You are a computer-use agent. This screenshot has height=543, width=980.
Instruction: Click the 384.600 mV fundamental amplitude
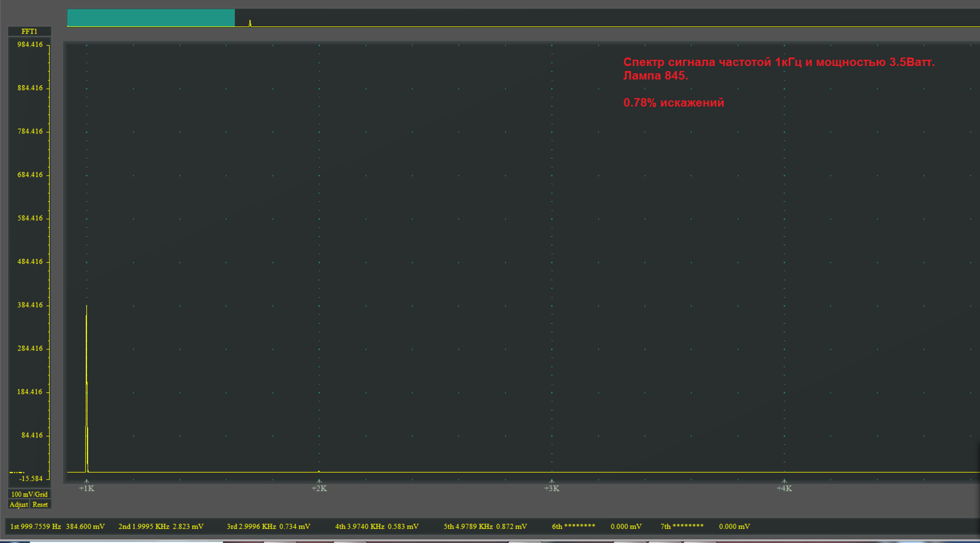pos(85,526)
